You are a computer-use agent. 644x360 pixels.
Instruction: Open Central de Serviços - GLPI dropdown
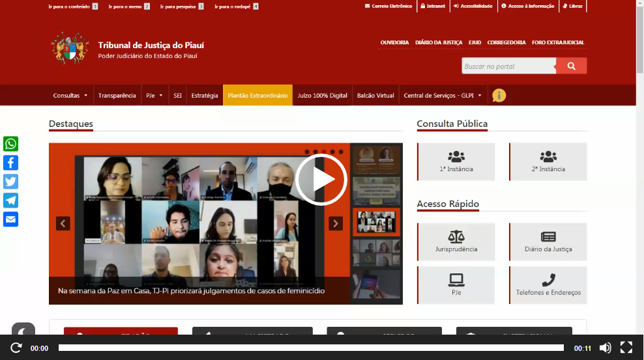(x=443, y=96)
